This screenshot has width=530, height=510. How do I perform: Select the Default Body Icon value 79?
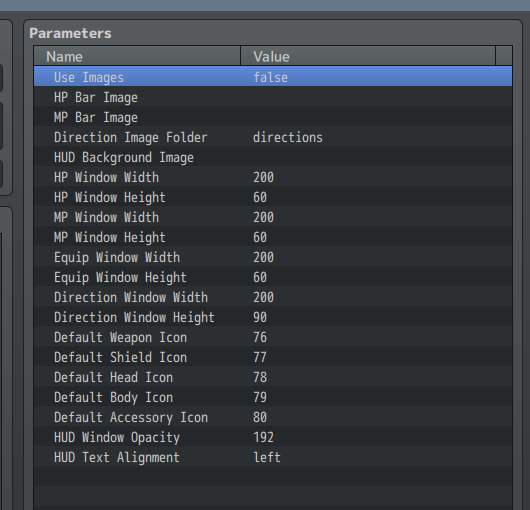[260, 397]
